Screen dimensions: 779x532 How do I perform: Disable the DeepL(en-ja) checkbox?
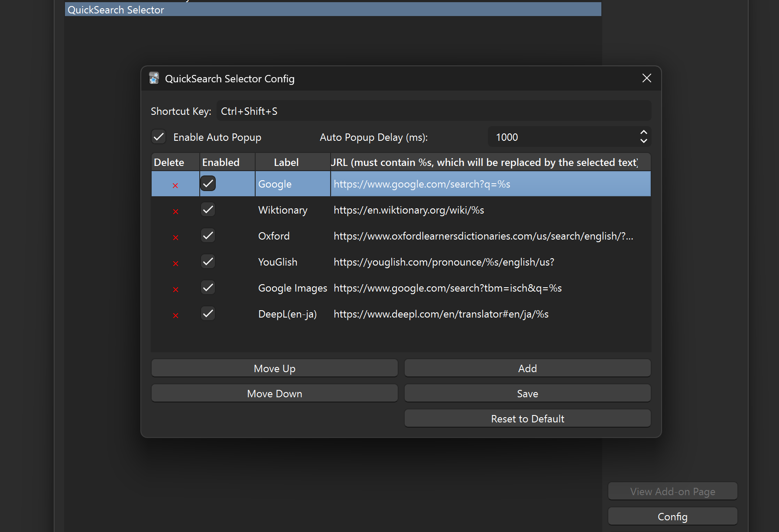click(208, 314)
